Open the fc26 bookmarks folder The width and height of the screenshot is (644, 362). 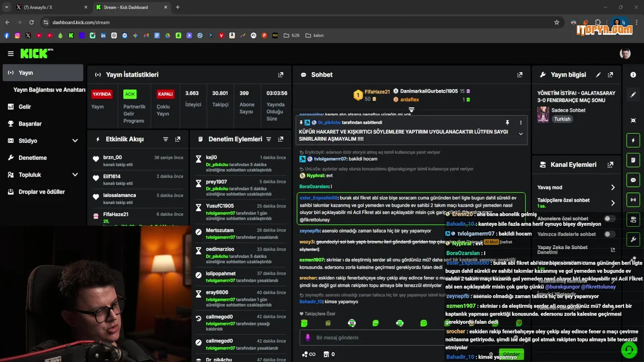click(x=291, y=35)
